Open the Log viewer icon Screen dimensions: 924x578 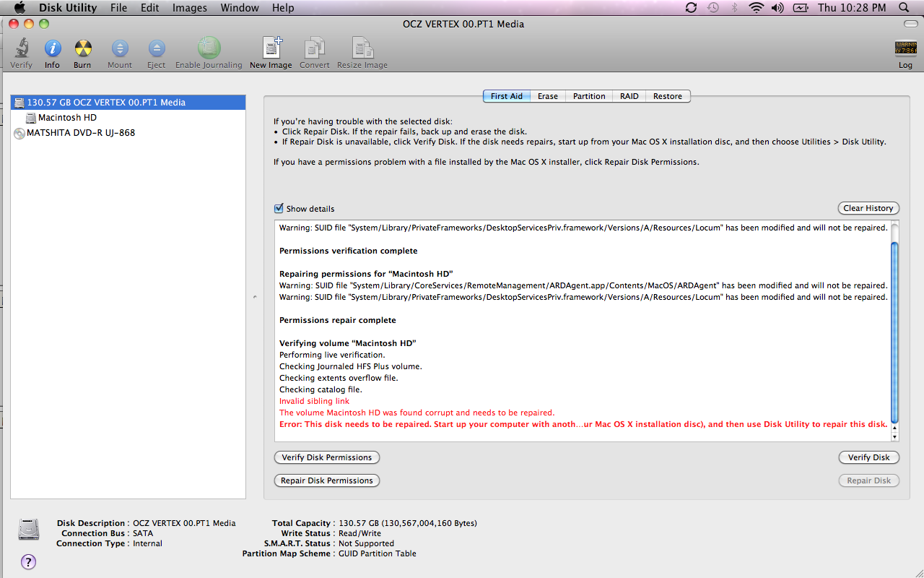coord(905,49)
